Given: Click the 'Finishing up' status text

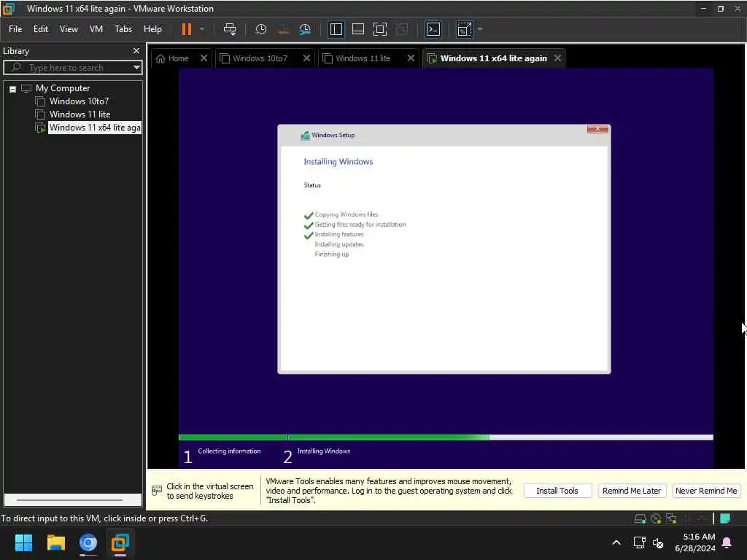Looking at the screenshot, I should pos(332,254).
